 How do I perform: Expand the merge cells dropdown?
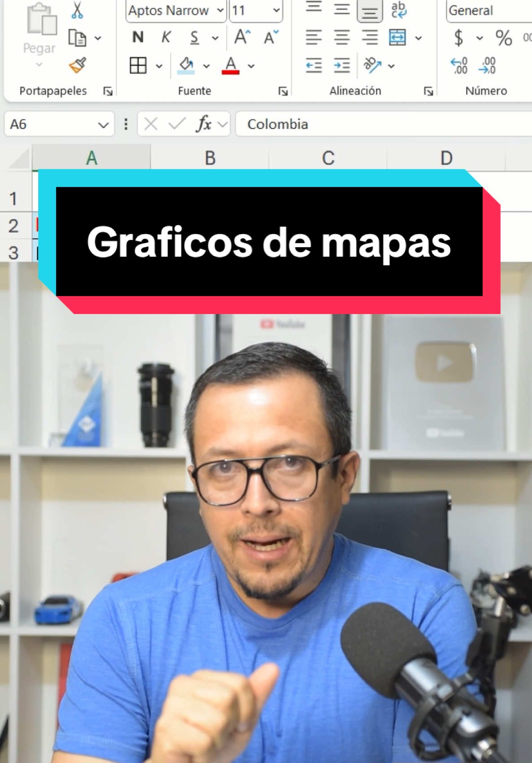pos(419,39)
